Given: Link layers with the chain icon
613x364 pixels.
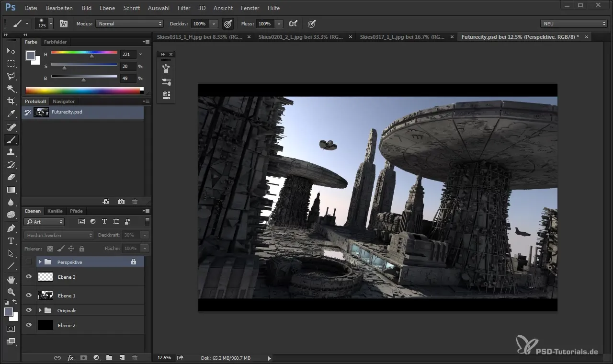Looking at the screenshot, I should tap(57, 358).
